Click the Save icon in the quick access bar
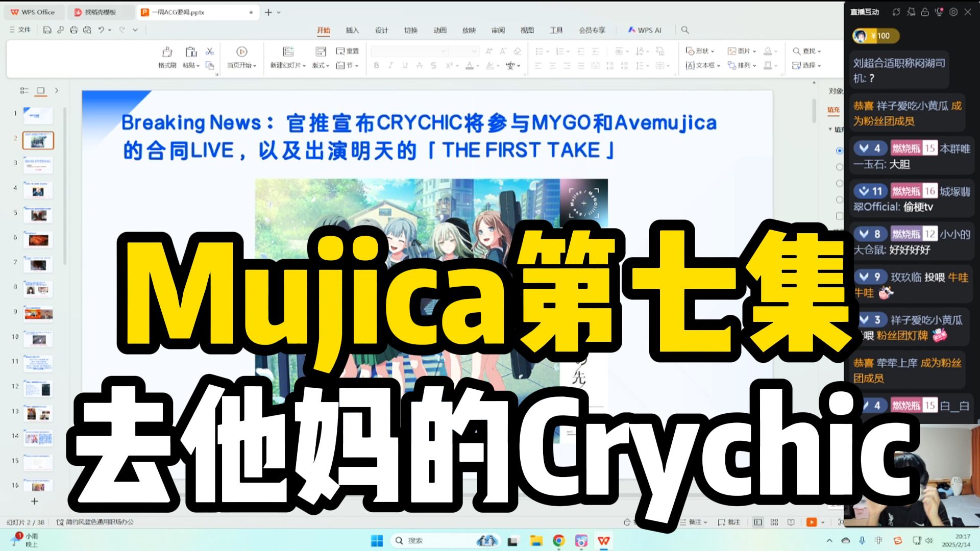 (x=47, y=30)
